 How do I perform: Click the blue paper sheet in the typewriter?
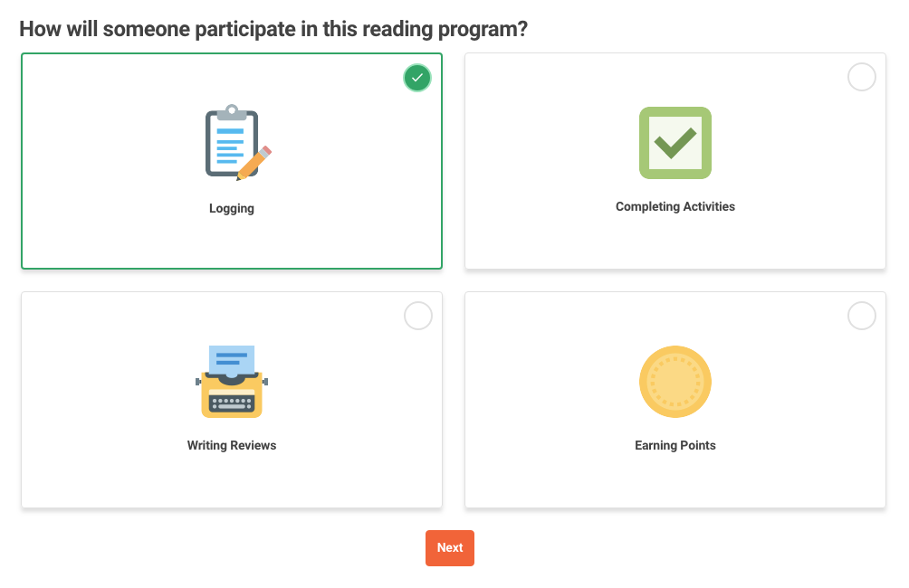[232, 360]
